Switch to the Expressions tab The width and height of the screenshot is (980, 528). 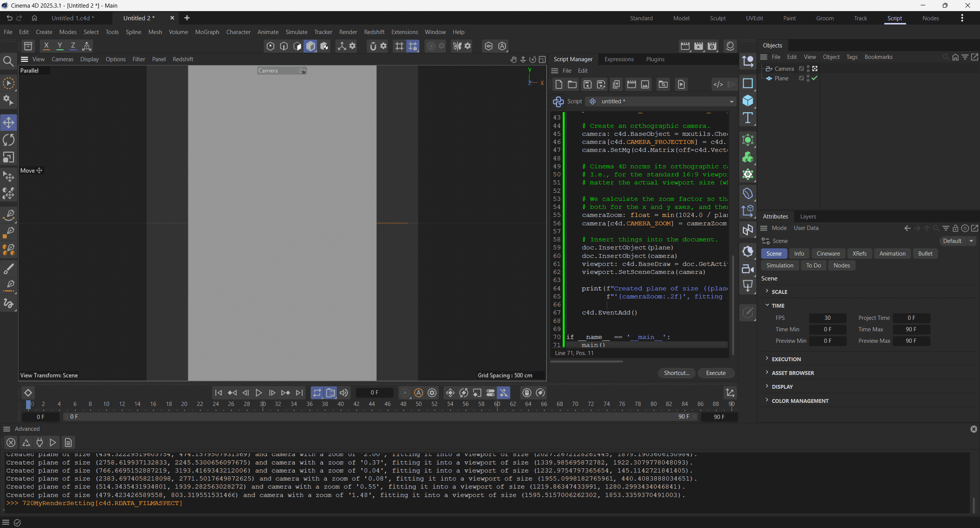619,59
